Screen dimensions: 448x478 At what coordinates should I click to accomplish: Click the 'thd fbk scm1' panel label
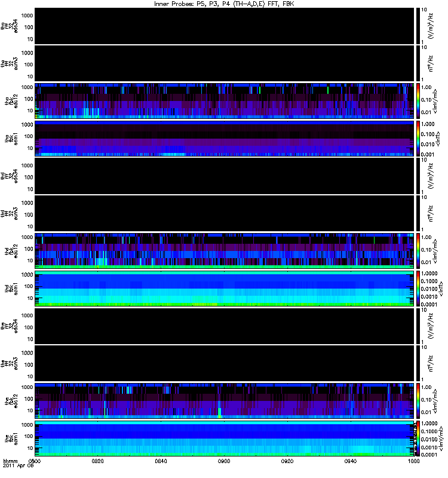tap(11, 289)
